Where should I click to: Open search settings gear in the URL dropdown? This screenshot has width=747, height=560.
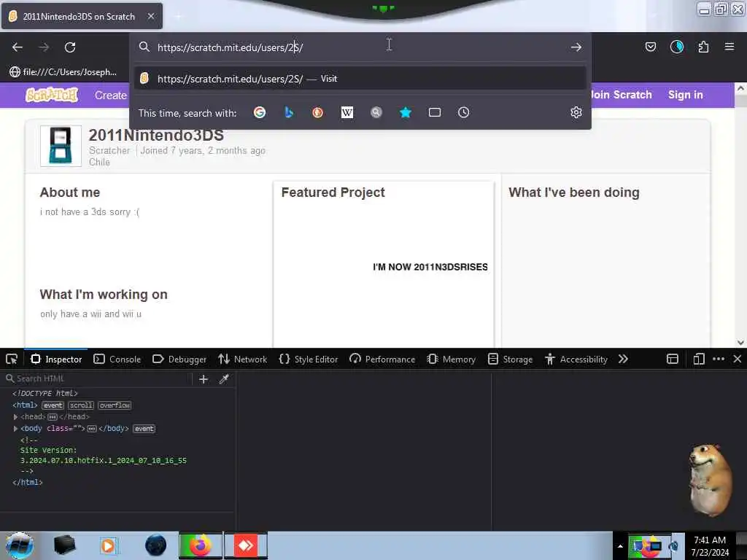pyautogui.click(x=576, y=112)
